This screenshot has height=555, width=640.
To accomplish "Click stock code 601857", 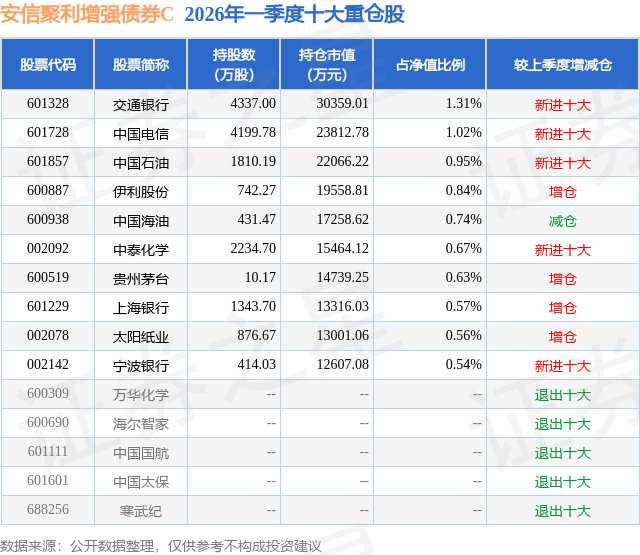I will [48, 162].
